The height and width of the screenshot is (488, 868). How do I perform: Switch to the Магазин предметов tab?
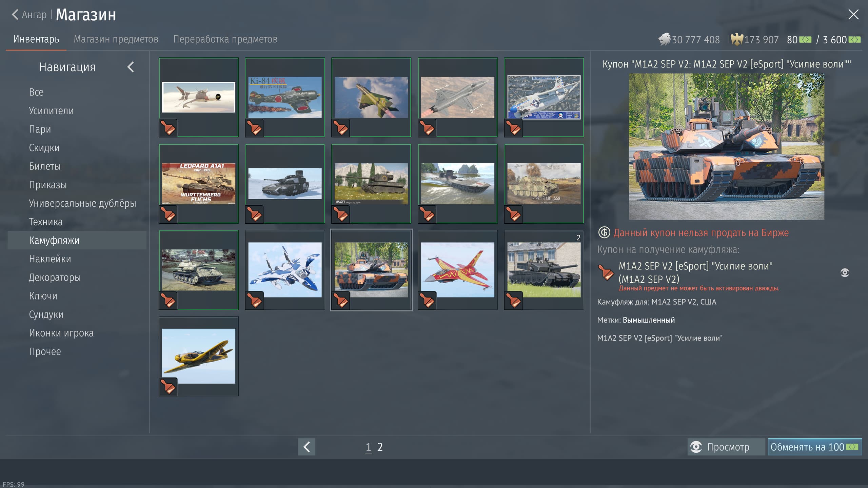(116, 39)
